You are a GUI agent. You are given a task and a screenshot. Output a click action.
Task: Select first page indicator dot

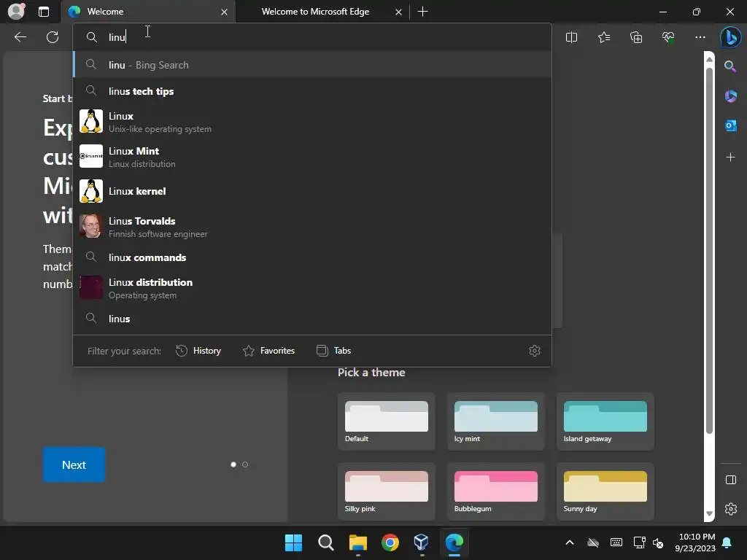tap(233, 464)
